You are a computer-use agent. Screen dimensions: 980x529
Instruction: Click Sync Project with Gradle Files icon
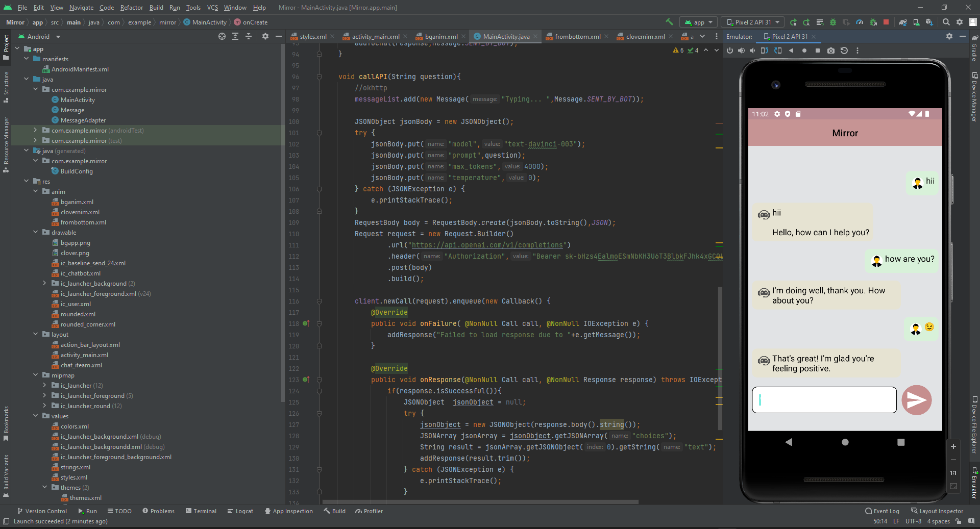[902, 22]
